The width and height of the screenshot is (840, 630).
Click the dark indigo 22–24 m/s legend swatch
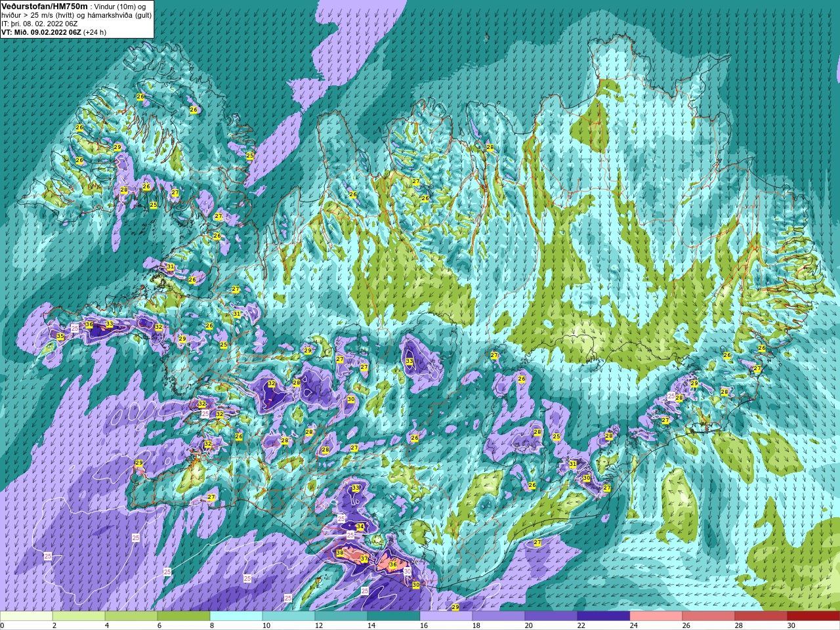(x=604, y=616)
